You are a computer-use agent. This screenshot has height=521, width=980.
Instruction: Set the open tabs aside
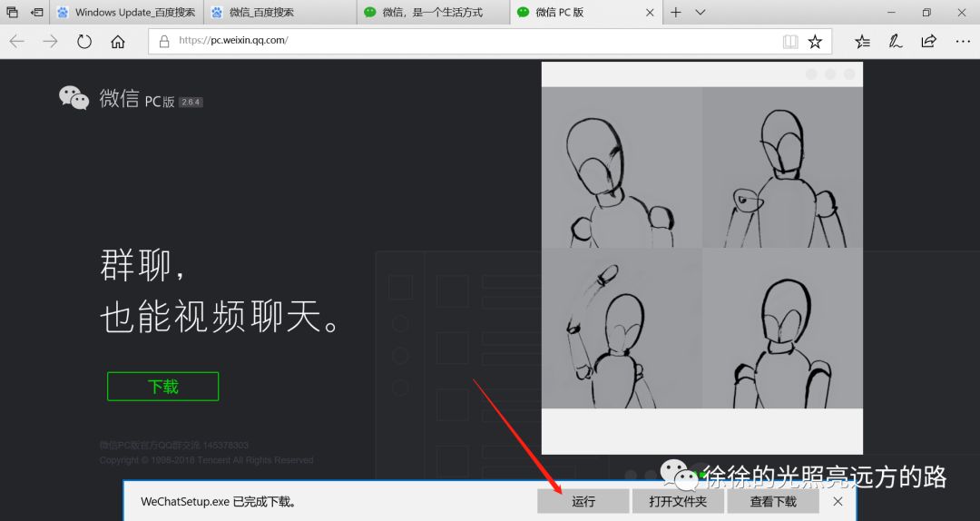[37, 12]
